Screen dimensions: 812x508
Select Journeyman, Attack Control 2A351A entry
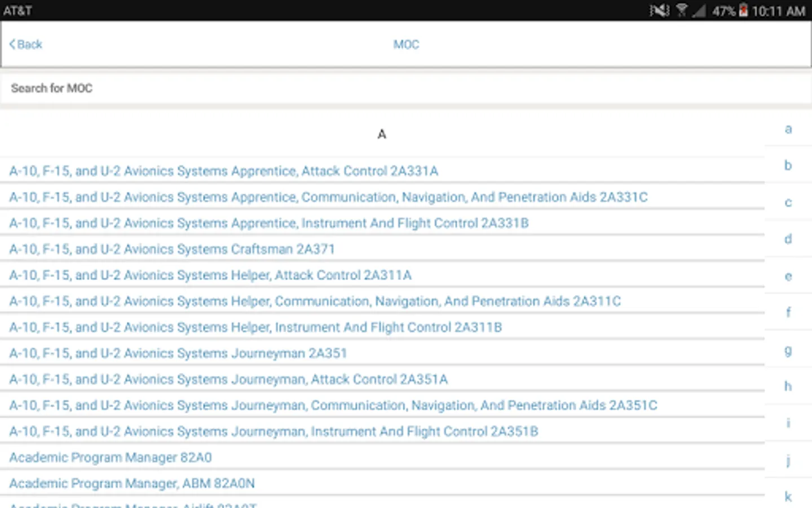228,379
